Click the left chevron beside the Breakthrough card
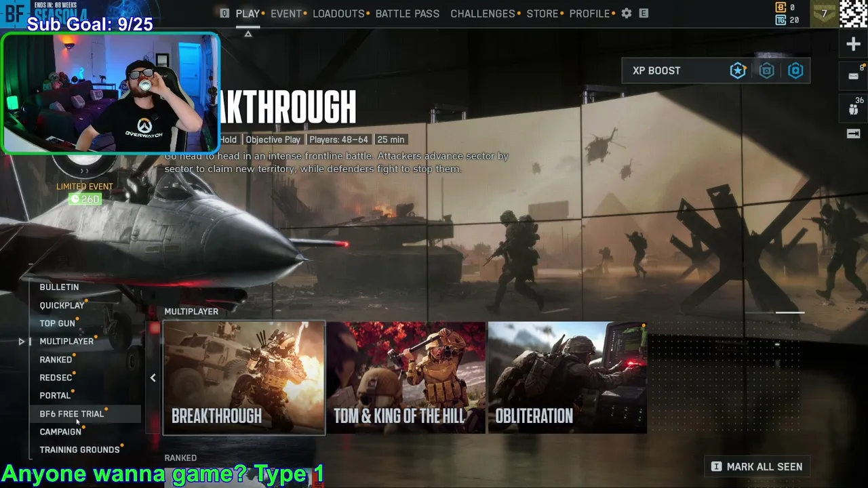 [x=153, y=378]
